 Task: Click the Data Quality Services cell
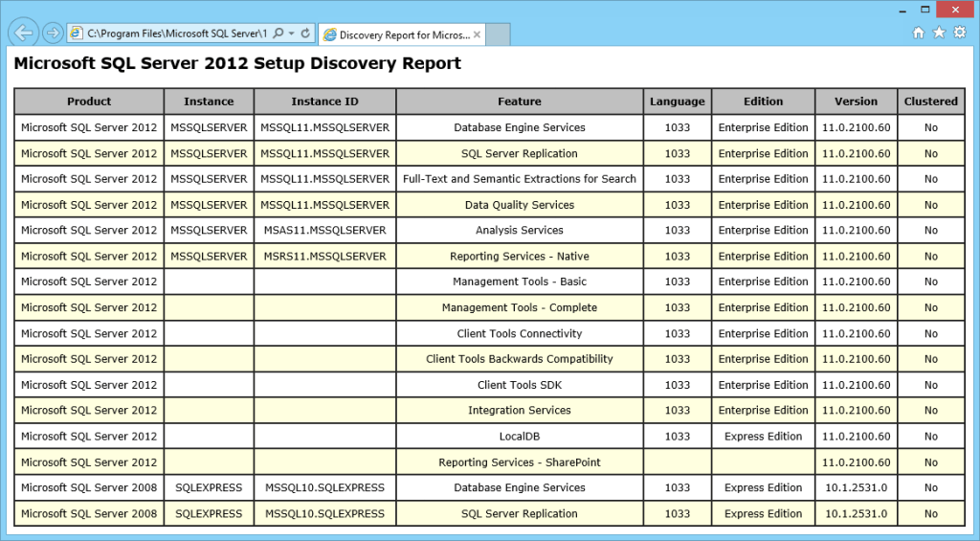click(520, 205)
